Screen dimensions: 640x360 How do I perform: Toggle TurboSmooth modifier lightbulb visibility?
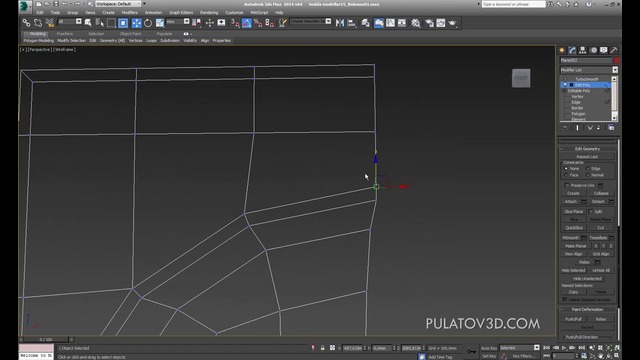[x=565, y=79]
